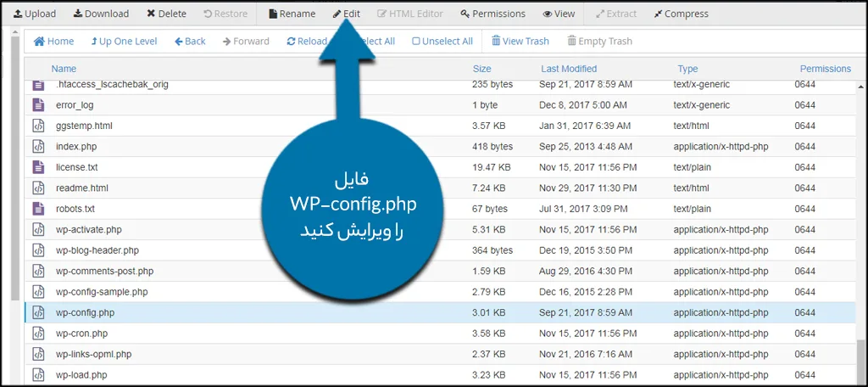The image size is (868, 387).
Task: Click the index.php code file icon
Action: (x=37, y=146)
